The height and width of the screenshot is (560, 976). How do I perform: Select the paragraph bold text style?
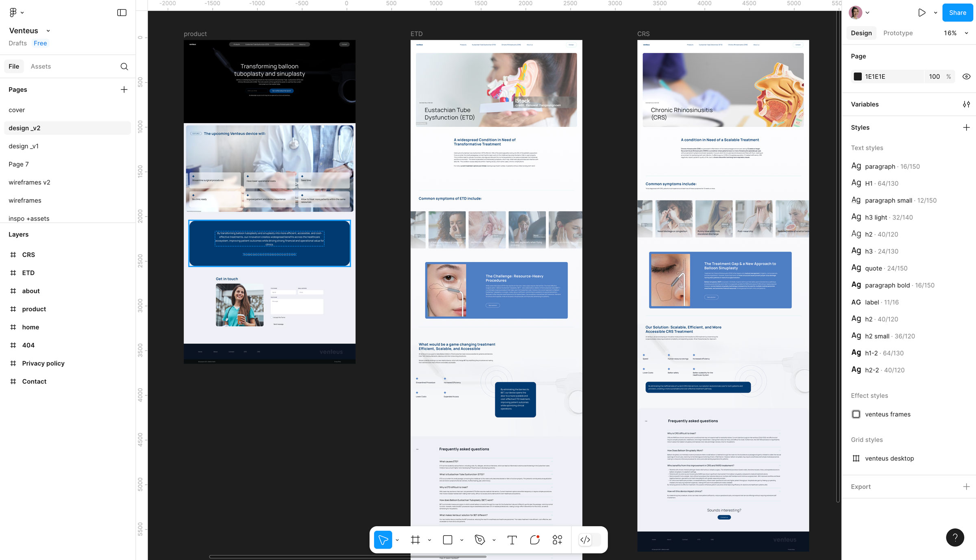pyautogui.click(x=893, y=285)
